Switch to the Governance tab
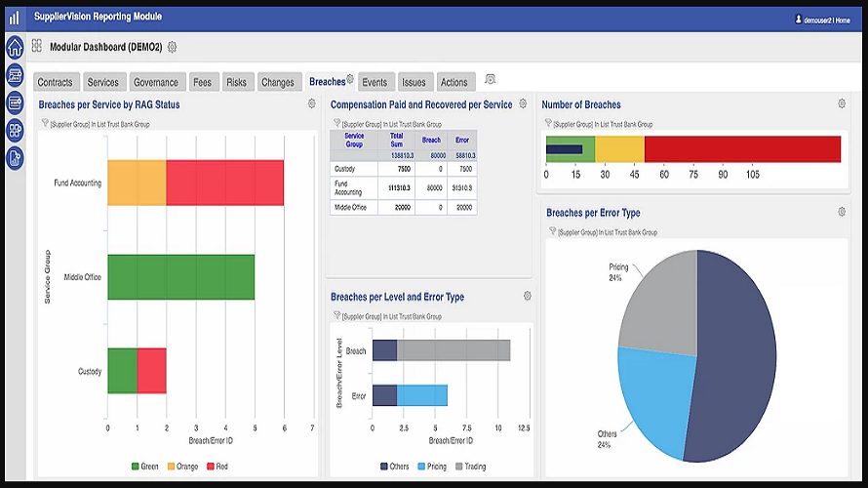868x488 pixels. [157, 82]
